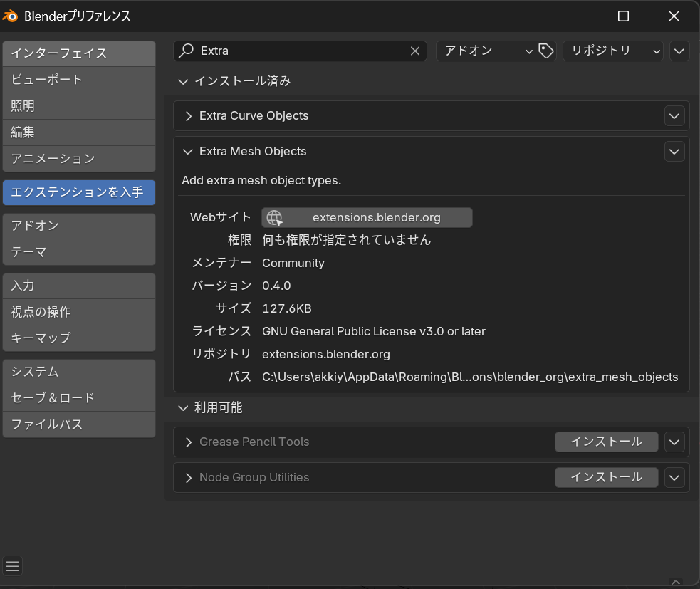Click the Add extra mesh object types description
Screen dimensions: 700x589
pyautogui.click(x=261, y=180)
